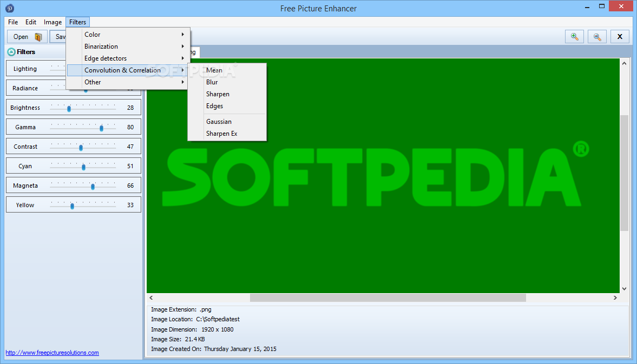
Task: Expand the Edge detectors submenu
Action: (128, 58)
